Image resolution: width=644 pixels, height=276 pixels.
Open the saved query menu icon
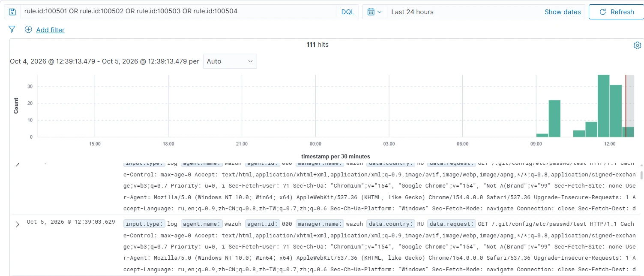(x=12, y=12)
